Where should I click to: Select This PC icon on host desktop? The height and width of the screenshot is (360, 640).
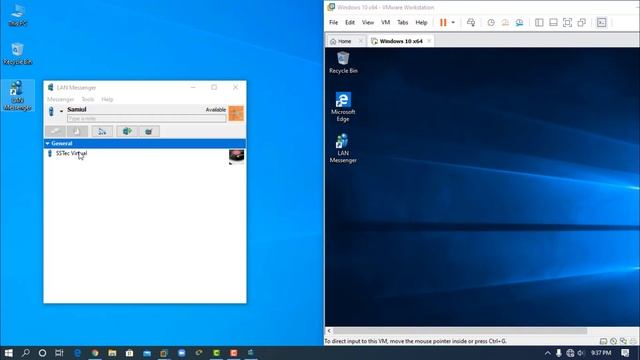18,16
